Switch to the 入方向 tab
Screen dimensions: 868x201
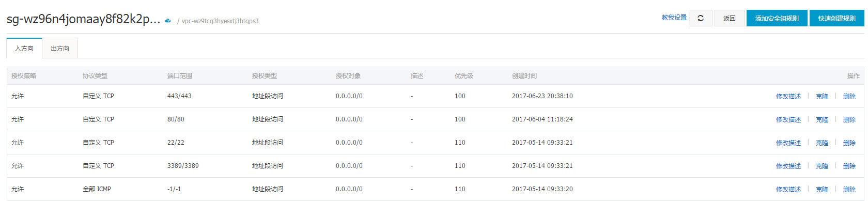24,48
